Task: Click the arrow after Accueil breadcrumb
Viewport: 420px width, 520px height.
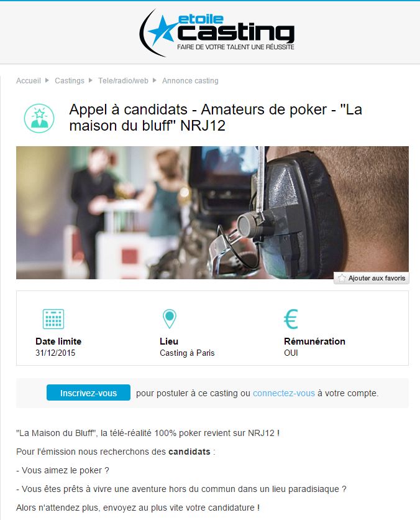Action: click(x=47, y=80)
